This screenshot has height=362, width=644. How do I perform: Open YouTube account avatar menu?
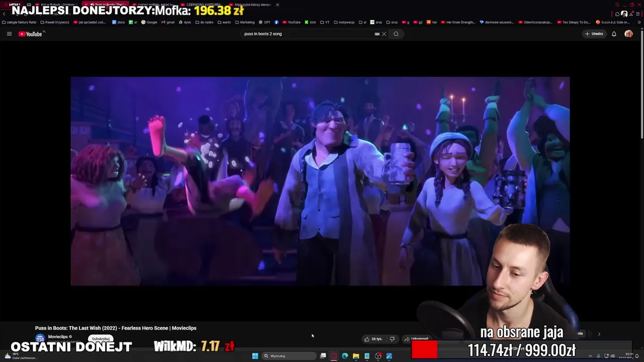click(628, 34)
